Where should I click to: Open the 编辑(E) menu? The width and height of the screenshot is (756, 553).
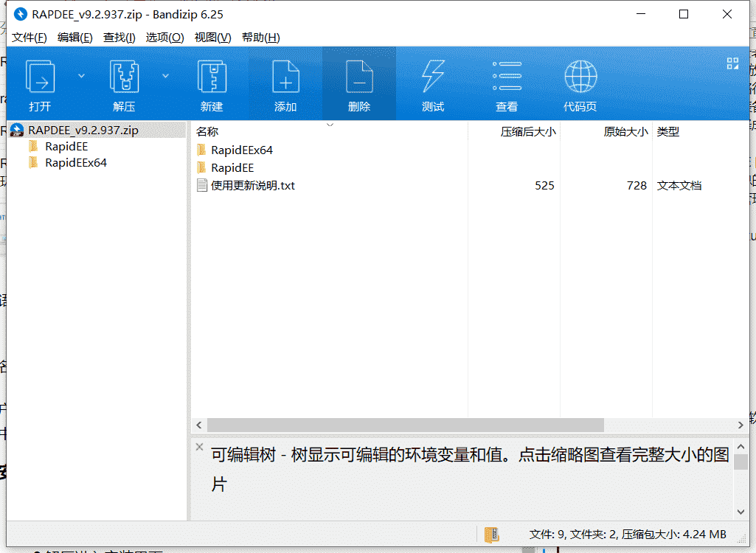coord(74,38)
